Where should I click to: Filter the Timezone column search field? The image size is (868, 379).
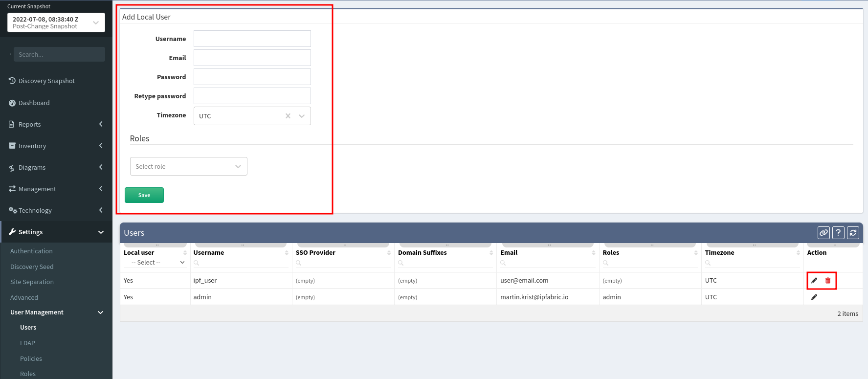point(753,263)
